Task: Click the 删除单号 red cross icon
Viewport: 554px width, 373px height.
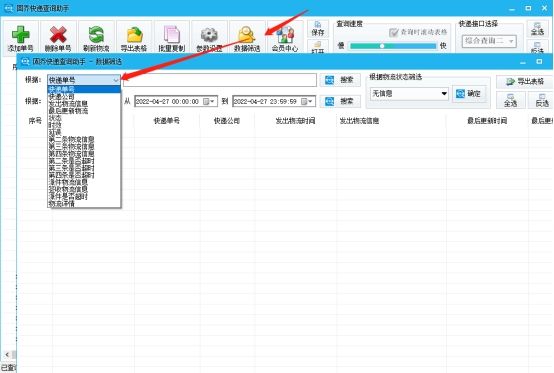Action: (58, 35)
